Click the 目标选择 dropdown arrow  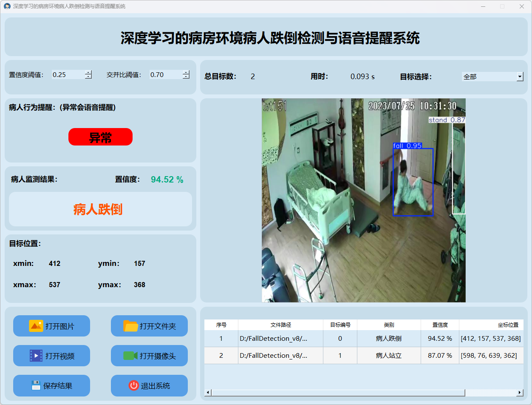[x=520, y=77]
